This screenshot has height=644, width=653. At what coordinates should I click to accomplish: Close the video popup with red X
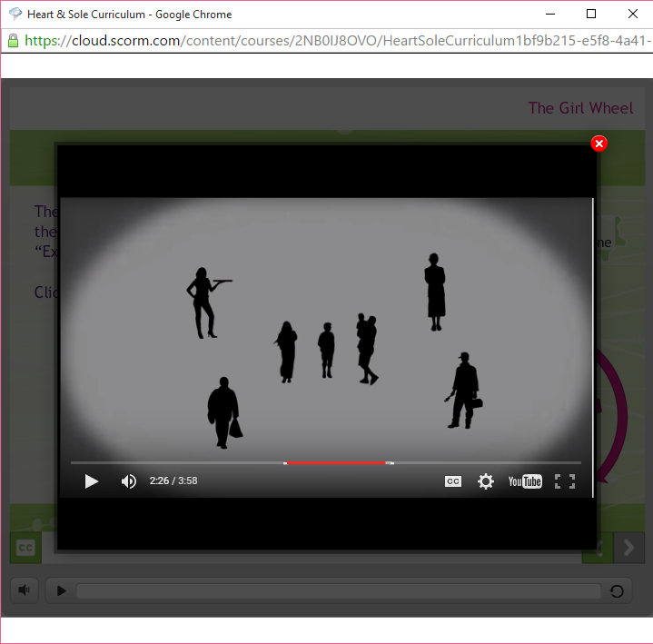[x=599, y=144]
